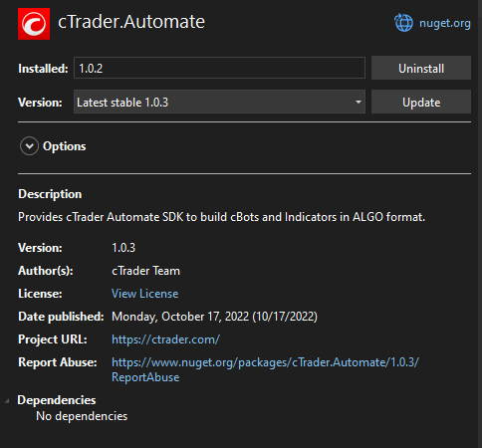The height and width of the screenshot is (448, 482).
Task: Click the red cTrader package logo
Action: pyautogui.click(x=34, y=24)
